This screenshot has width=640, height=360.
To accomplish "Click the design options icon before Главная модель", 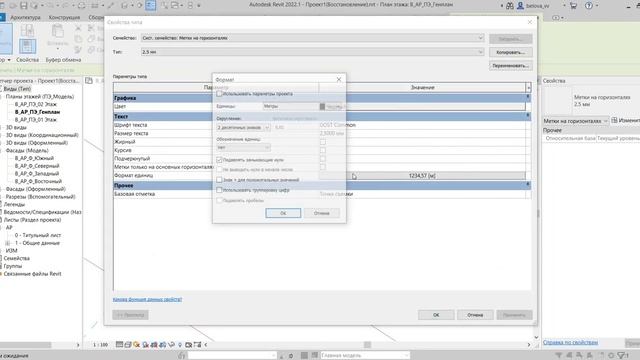I will (x=315, y=356).
